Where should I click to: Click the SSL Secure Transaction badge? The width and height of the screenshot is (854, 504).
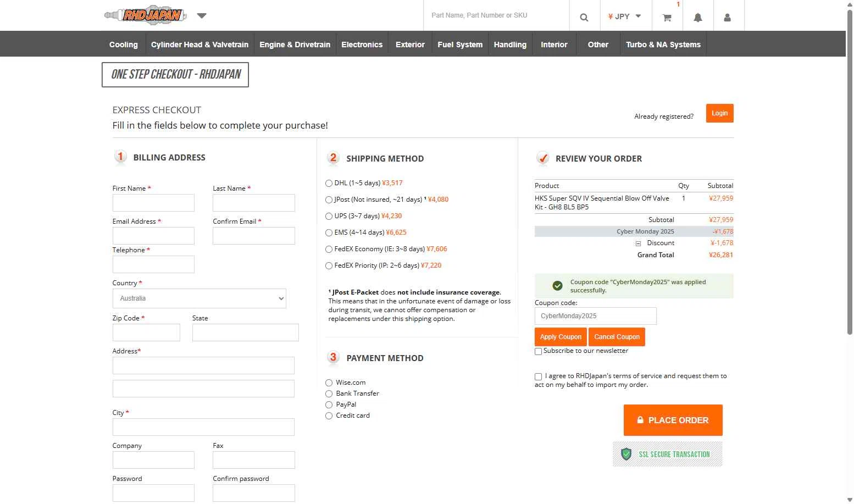668,454
